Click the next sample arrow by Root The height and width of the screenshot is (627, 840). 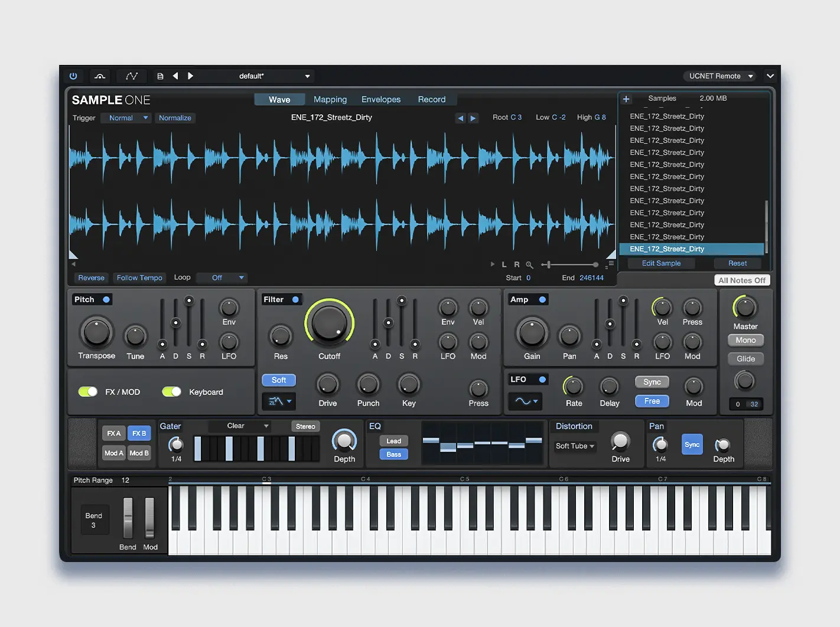click(473, 118)
